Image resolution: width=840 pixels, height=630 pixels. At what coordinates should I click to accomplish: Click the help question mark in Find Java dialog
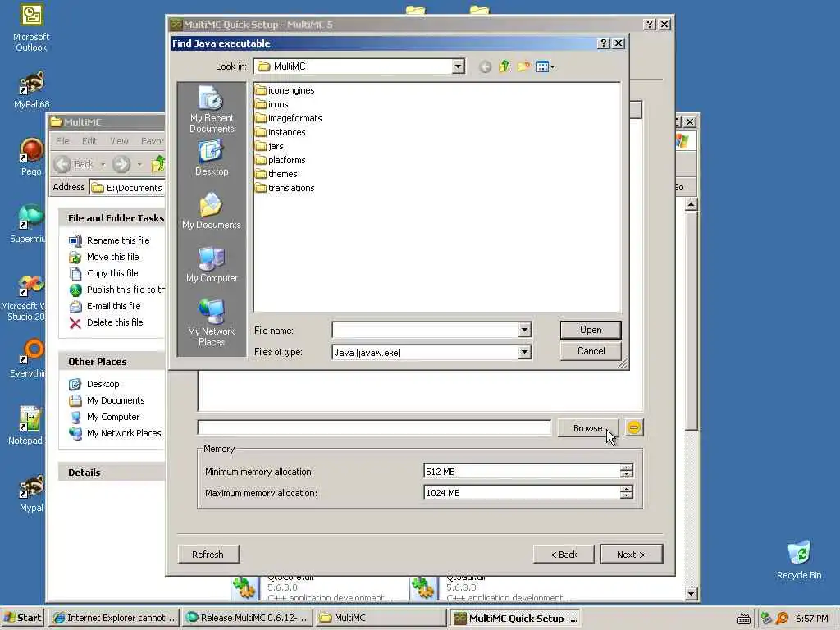[x=604, y=43]
